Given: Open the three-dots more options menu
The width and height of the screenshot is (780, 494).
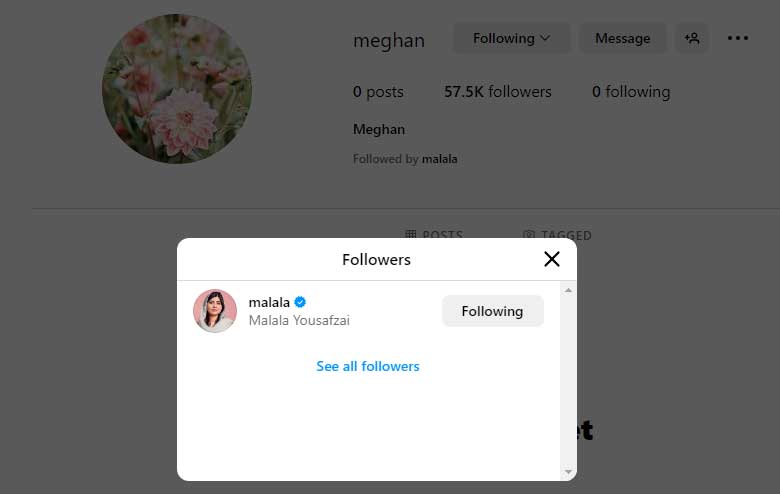Looking at the screenshot, I should point(738,38).
